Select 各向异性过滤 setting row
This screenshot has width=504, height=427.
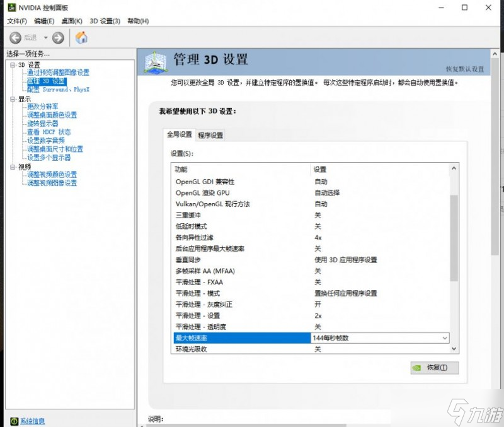[311, 238]
